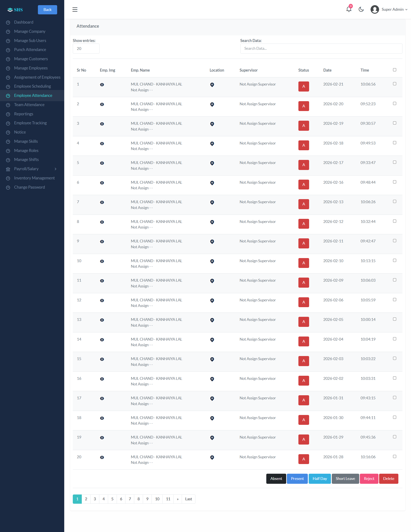The height and width of the screenshot is (532, 411).
Task: Open location pin for row 3
Action: pos(212,124)
